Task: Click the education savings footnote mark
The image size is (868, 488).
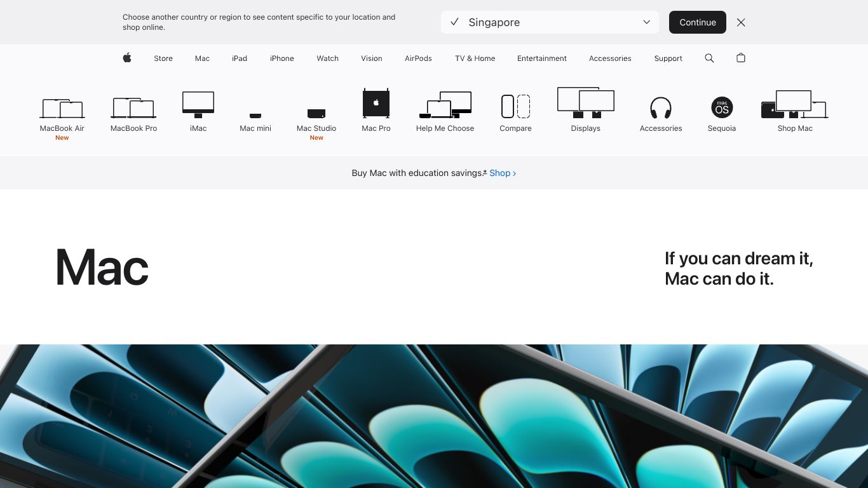Action: 485,172
